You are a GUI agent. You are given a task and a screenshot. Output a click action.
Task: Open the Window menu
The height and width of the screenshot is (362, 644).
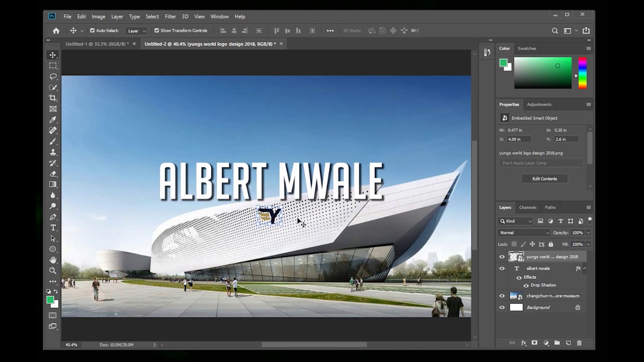click(219, 17)
